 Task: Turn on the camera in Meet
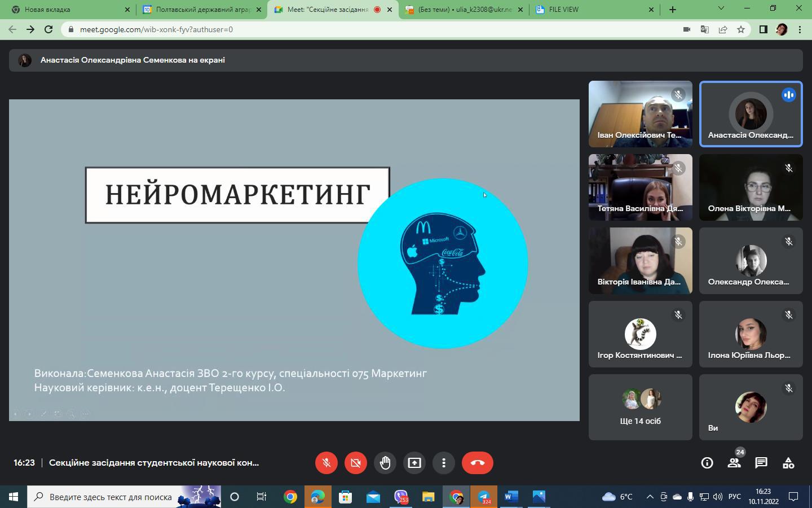point(355,463)
